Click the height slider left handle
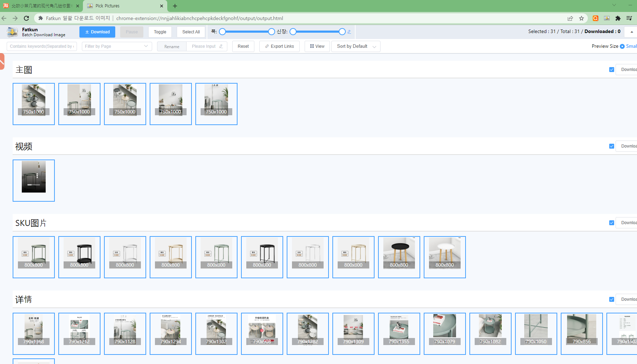The image size is (637, 364). [293, 32]
